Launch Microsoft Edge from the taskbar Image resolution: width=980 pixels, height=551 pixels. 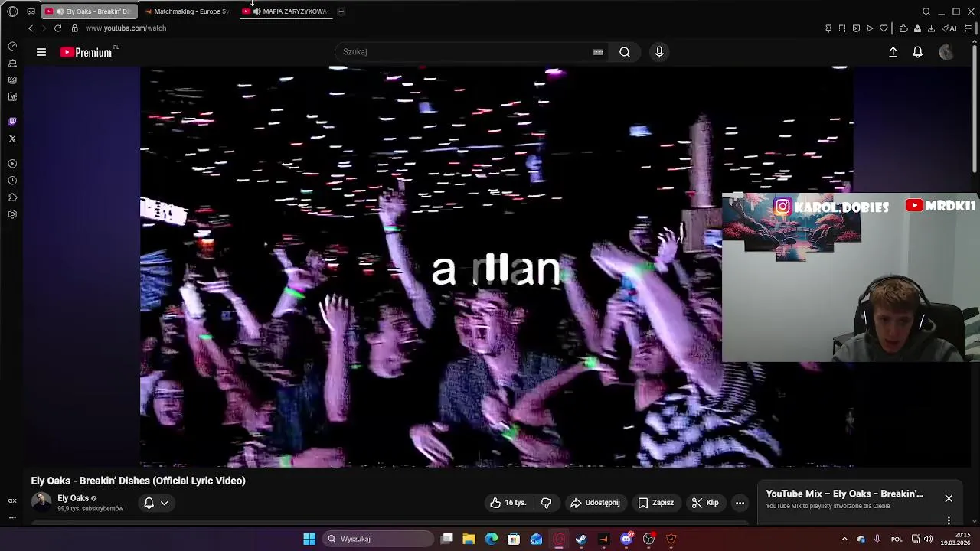tap(492, 539)
